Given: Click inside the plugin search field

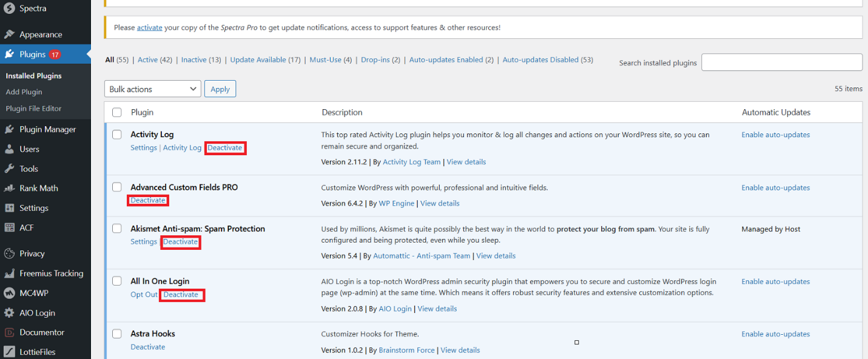Looking at the screenshot, I should coord(781,62).
